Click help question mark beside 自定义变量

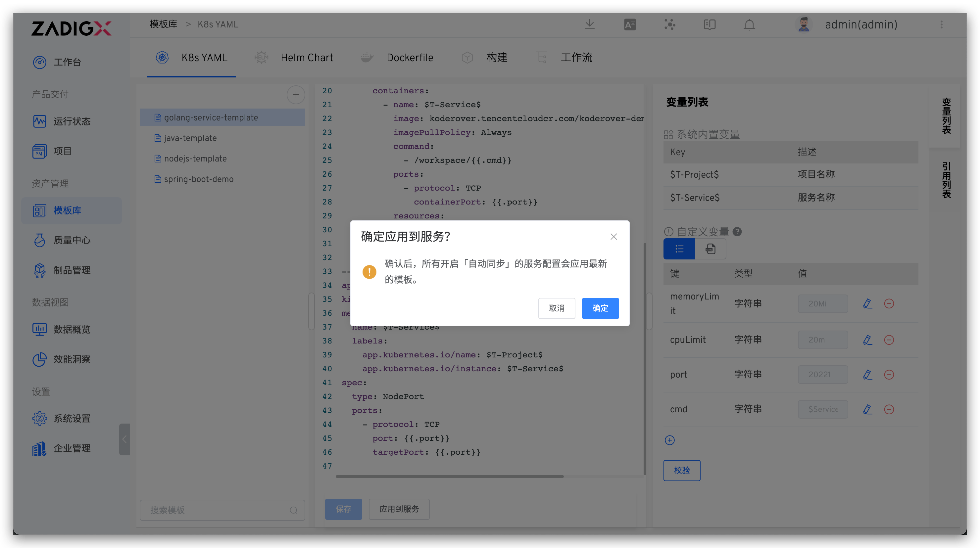click(x=737, y=232)
